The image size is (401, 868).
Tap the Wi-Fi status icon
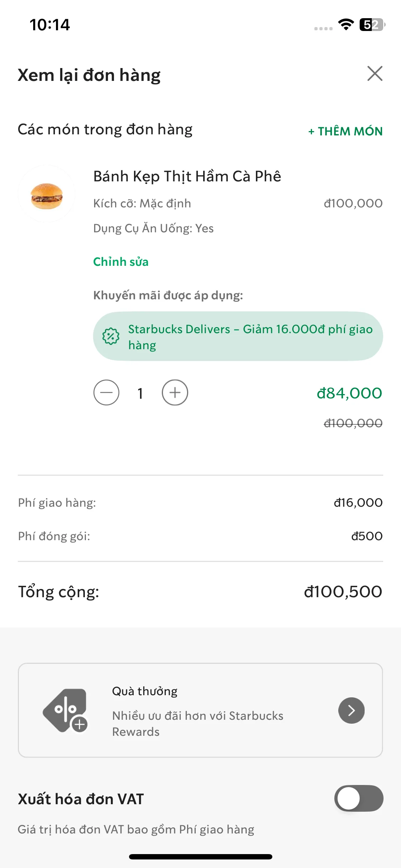coord(346,25)
